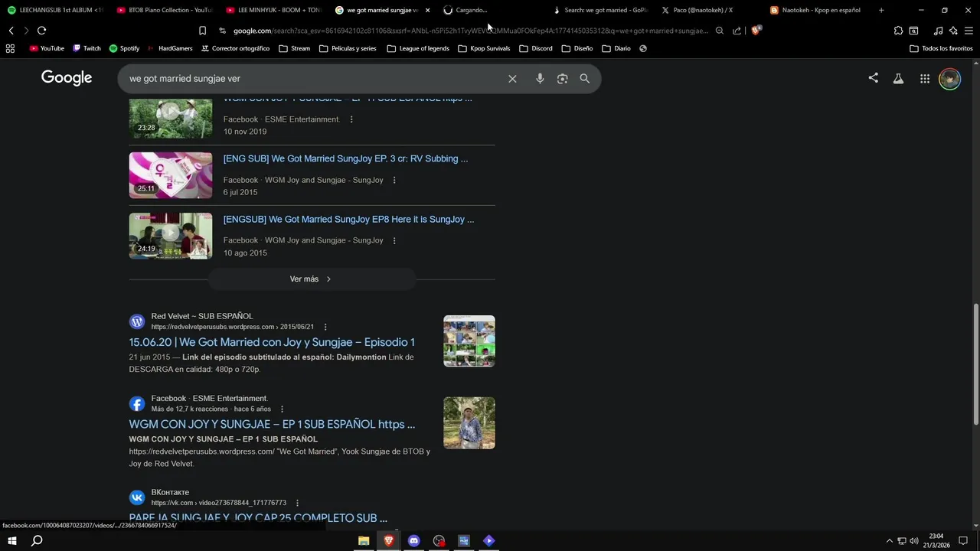Viewport: 980px width, 551px height.
Task: Go to the Google logo homepage
Action: coord(67,78)
